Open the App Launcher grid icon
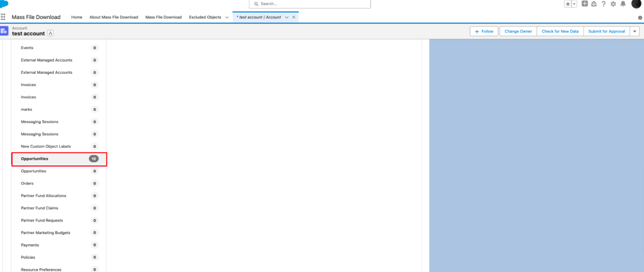This screenshot has height=272, width=644. coord(3,17)
